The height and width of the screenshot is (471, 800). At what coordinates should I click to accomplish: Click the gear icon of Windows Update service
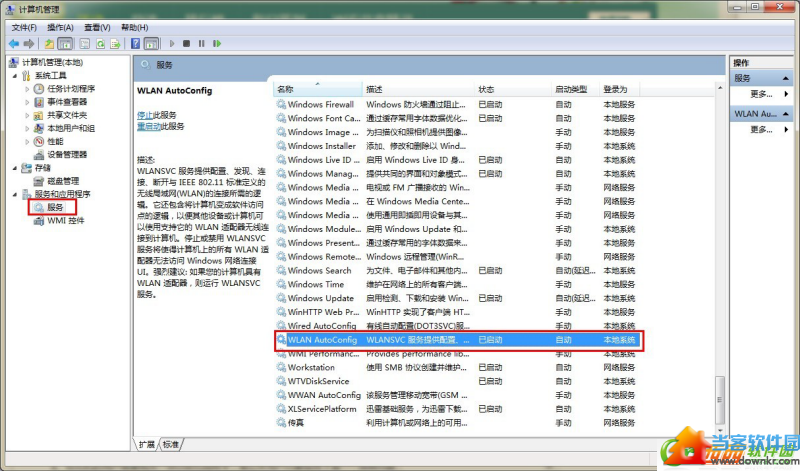tap(281, 298)
